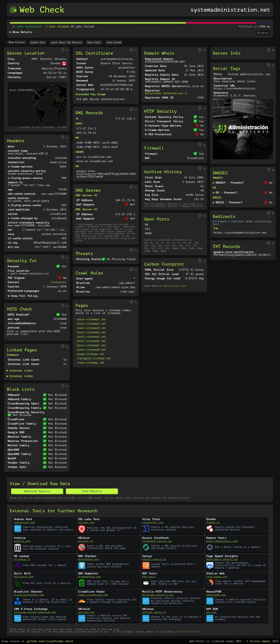
Task: Open the Show Filters option
Action: [17, 43]
